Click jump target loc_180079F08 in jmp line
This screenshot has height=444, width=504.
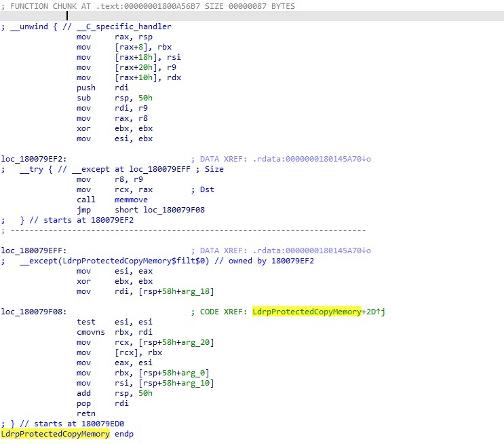[x=174, y=210]
